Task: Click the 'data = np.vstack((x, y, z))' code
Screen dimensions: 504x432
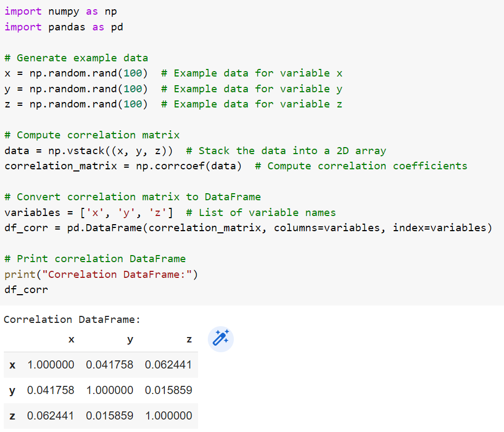Action: pyautogui.click(x=88, y=151)
